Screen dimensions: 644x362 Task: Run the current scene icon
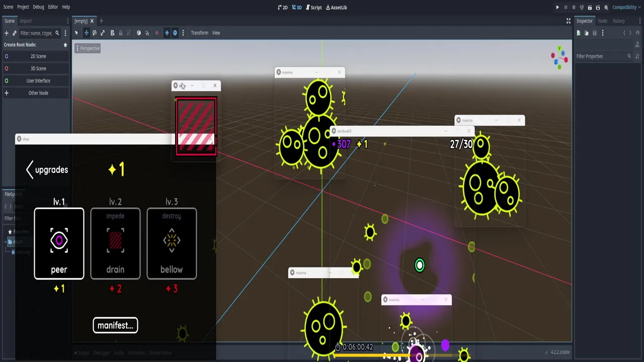pos(590,8)
